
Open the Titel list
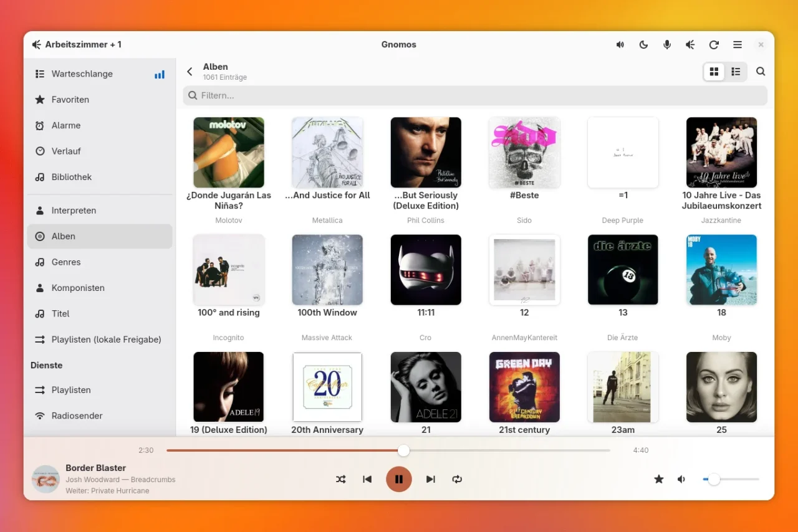[100, 314]
